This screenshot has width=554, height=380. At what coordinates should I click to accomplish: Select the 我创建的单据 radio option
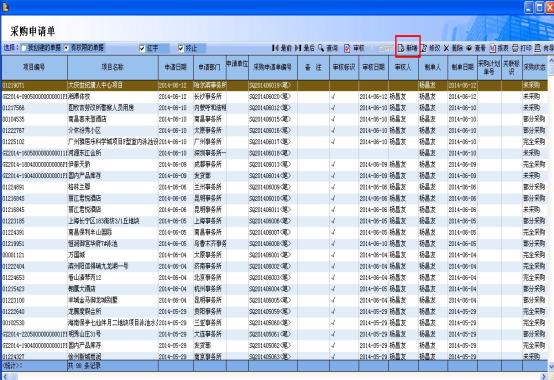pos(41,48)
